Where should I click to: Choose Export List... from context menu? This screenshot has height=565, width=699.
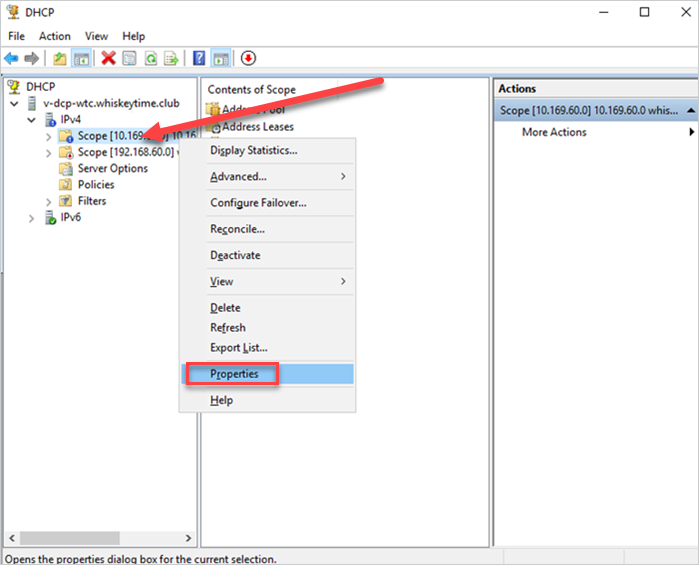coord(267,347)
